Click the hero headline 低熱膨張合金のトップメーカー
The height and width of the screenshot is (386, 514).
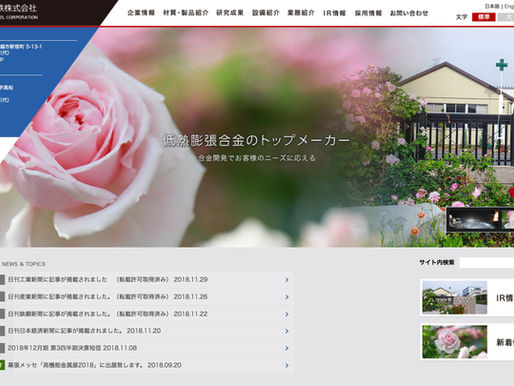click(256, 140)
